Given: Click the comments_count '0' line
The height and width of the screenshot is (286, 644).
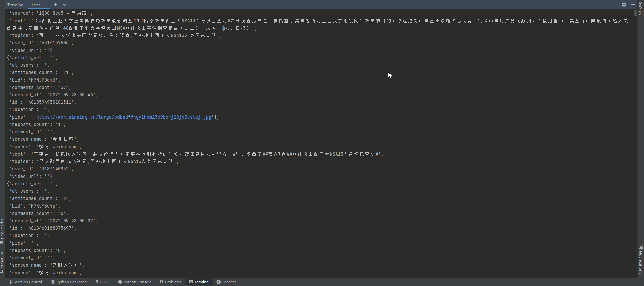Looking at the screenshot, I should 39,213.
